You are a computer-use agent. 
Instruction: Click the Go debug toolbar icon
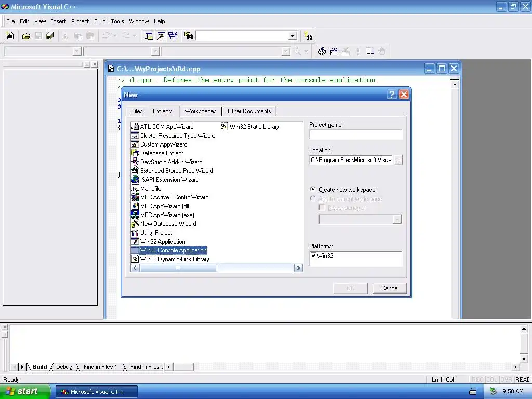pyautogui.click(x=370, y=51)
